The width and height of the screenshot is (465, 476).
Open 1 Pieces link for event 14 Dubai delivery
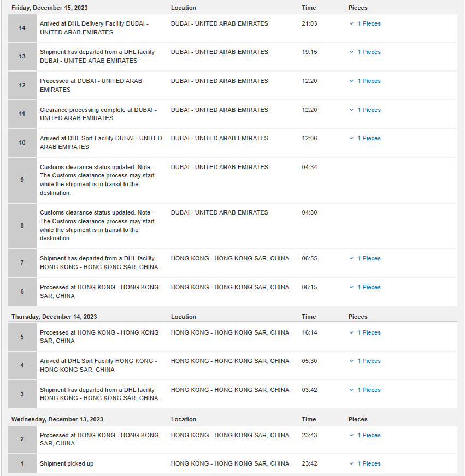tap(369, 23)
